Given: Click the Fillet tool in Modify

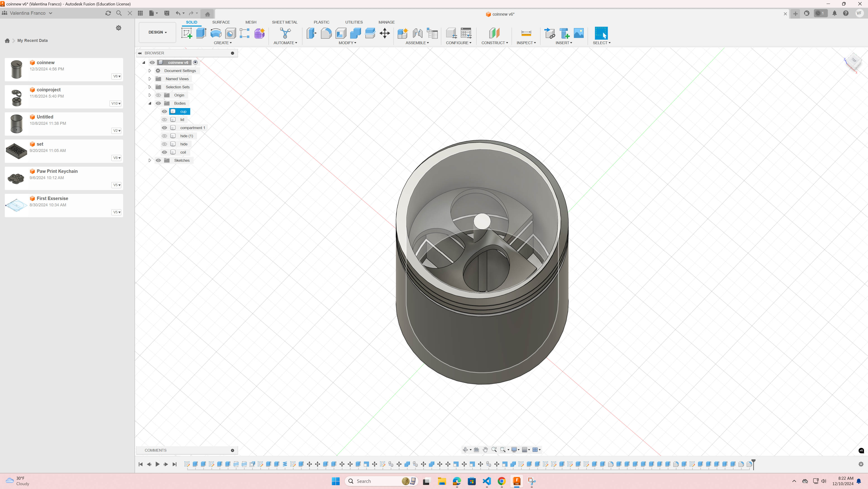Looking at the screenshot, I should [x=326, y=33].
